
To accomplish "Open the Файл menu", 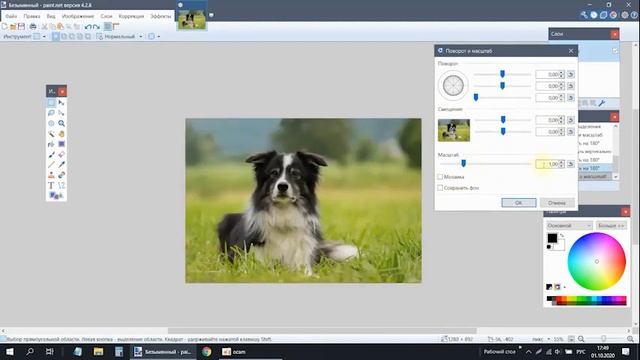I will (x=11, y=16).
